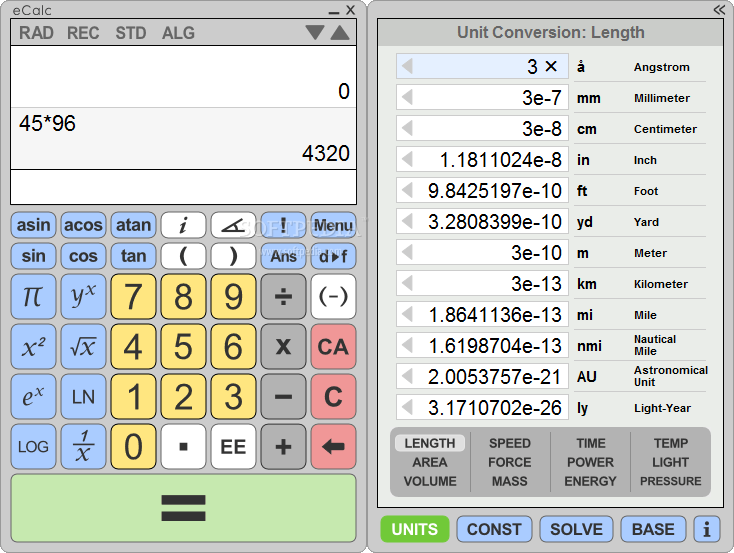Toggle the ALG entry mode
Screen dimensions: 734x553
pos(178,33)
